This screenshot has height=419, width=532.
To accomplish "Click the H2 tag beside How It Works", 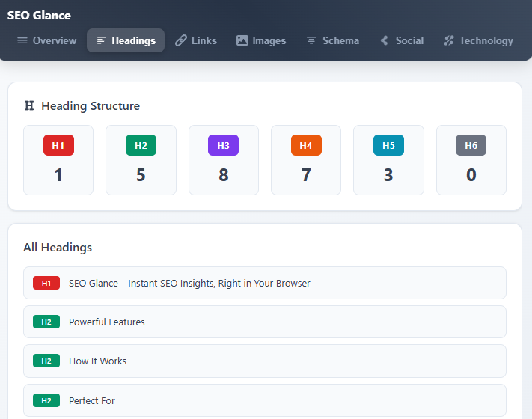I will [x=46, y=361].
